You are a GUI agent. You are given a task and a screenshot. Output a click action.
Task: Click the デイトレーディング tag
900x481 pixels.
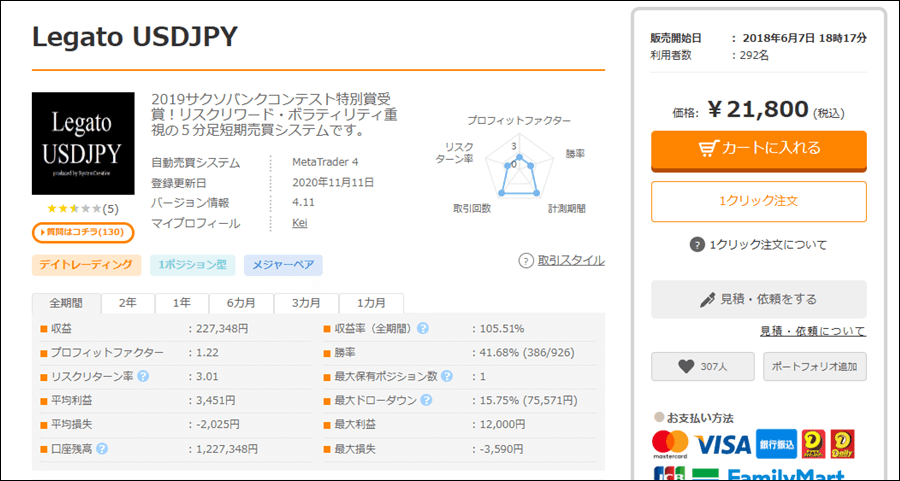pyautogui.click(x=86, y=265)
